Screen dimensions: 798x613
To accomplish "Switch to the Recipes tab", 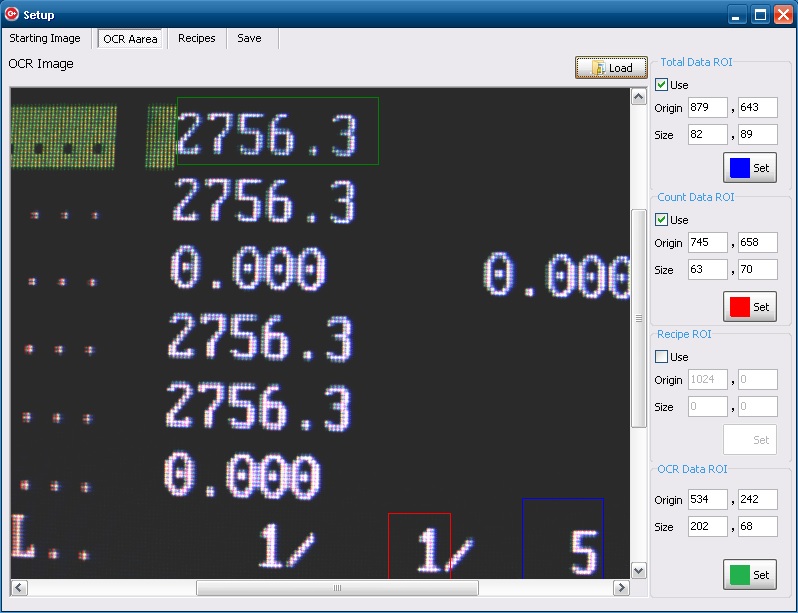I will tap(197, 39).
